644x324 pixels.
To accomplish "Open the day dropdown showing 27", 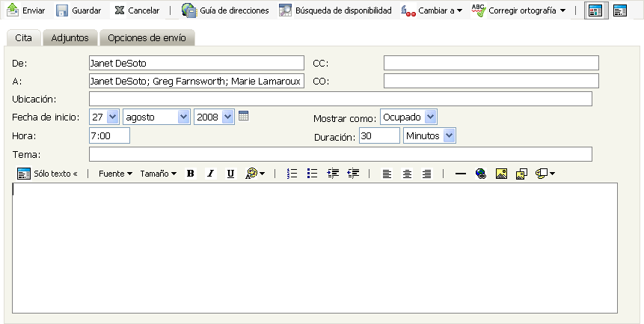I will 104,117.
